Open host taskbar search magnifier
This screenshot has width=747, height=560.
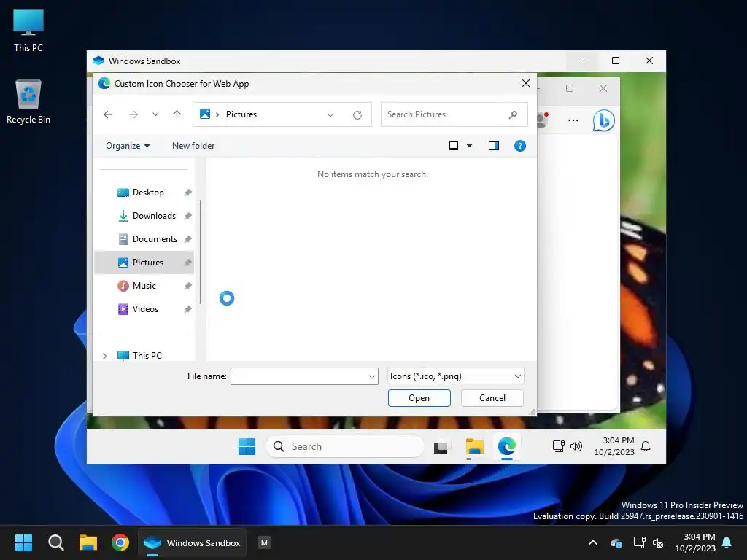55,542
